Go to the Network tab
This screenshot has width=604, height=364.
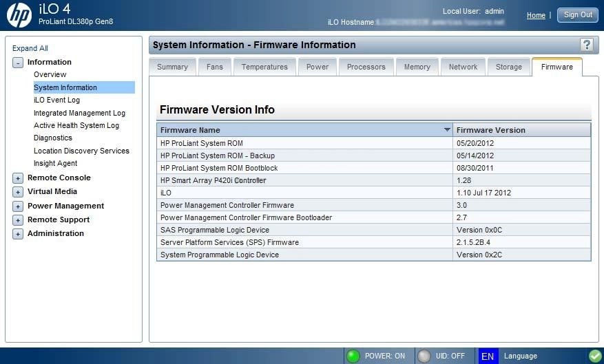(463, 67)
